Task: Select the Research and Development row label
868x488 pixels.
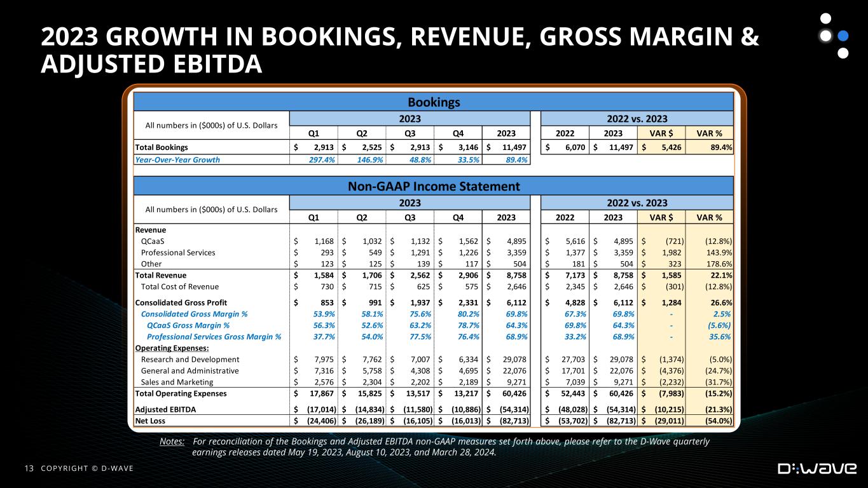Action: 190,360
